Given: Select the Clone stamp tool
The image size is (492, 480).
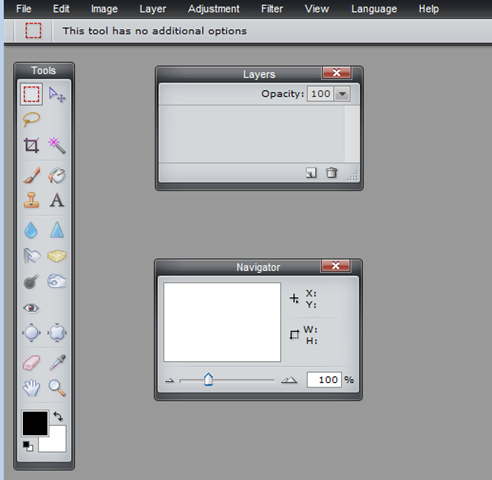Looking at the screenshot, I should coord(31,200).
